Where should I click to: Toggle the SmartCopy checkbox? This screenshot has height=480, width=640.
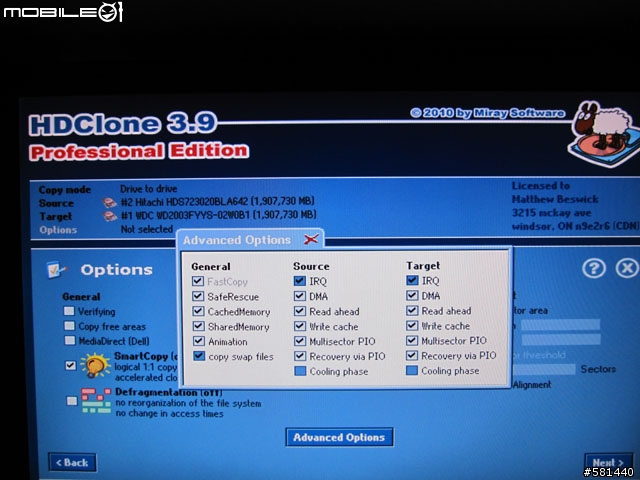click(71, 365)
